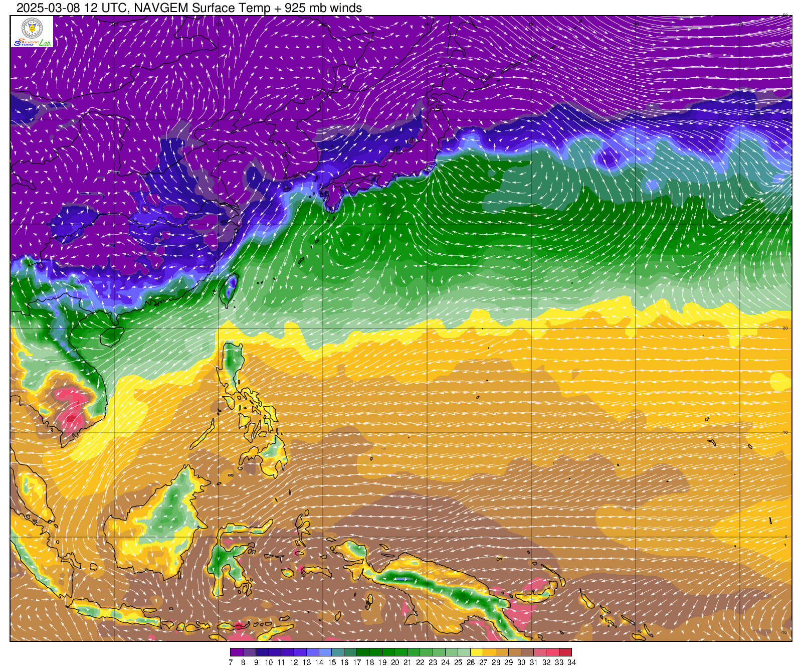
Task: Select the red swatch between 33 and 34
Action: point(565,652)
